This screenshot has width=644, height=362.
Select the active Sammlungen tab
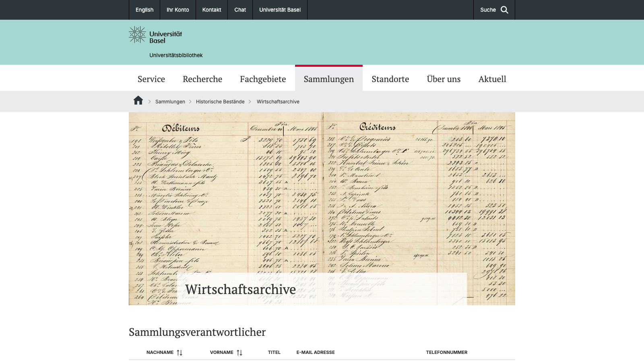coord(329,79)
